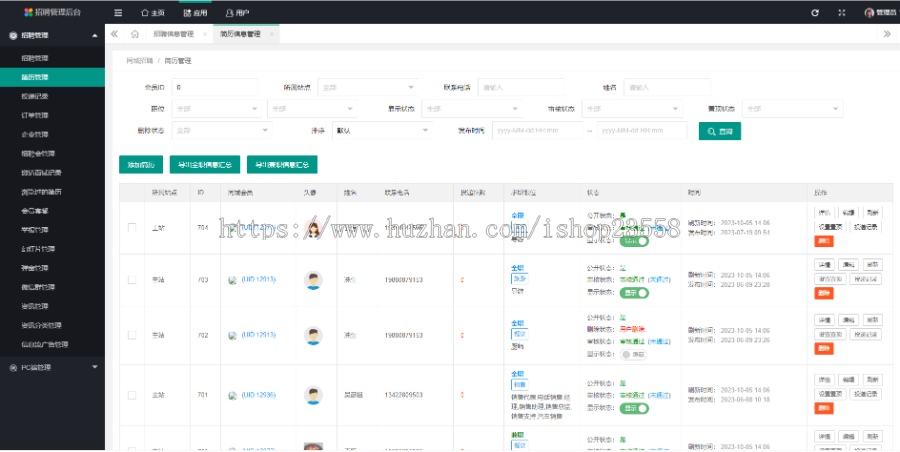Click the admin avatar in top right
This screenshot has height=452, width=900.
(868, 12)
